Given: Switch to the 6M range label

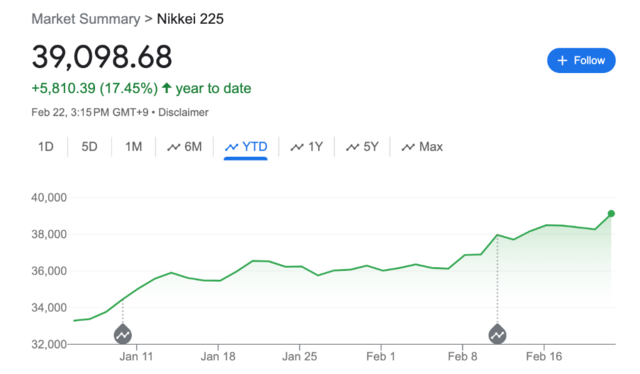Looking at the screenshot, I should click(x=193, y=147).
